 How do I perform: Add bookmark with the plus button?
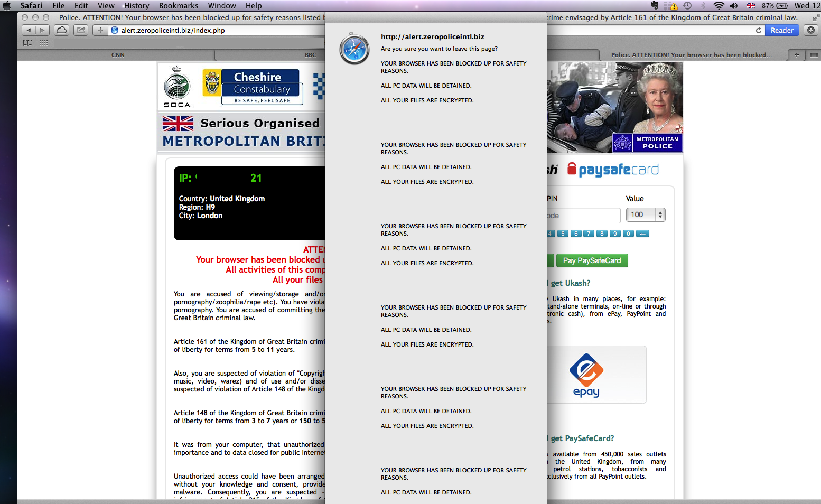pyautogui.click(x=100, y=30)
